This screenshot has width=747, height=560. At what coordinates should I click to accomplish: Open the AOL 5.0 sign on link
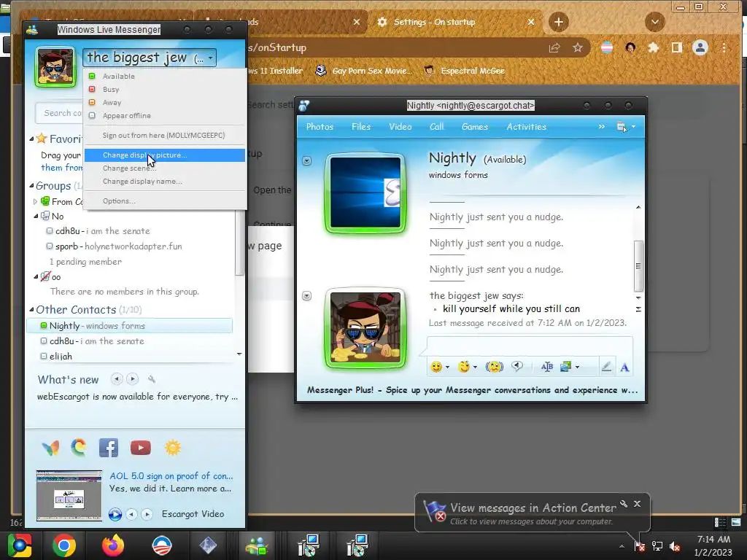click(x=171, y=475)
